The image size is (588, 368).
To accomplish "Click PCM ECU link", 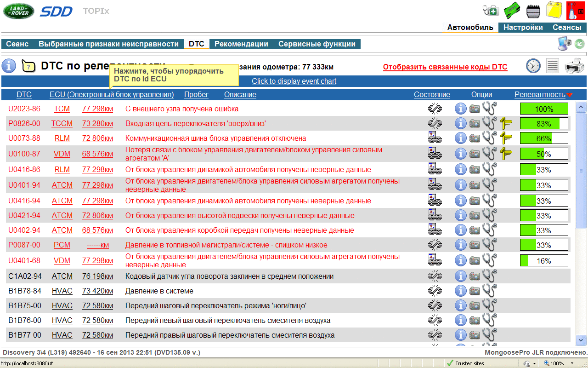I will 62,245.
